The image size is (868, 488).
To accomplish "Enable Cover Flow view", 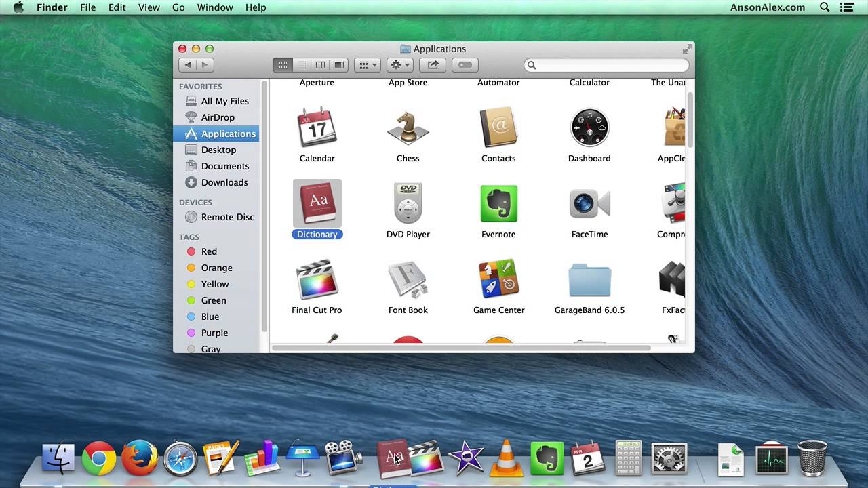I will click(338, 64).
